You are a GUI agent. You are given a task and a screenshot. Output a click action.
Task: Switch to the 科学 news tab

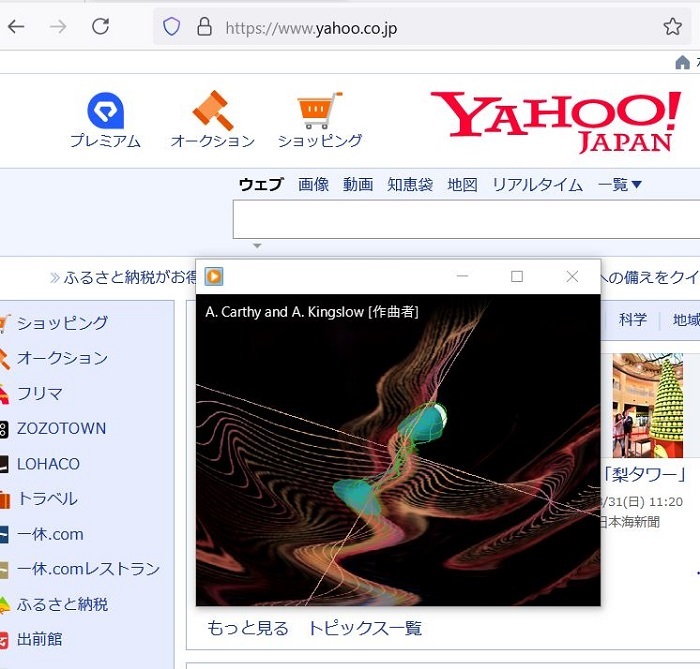tap(633, 320)
